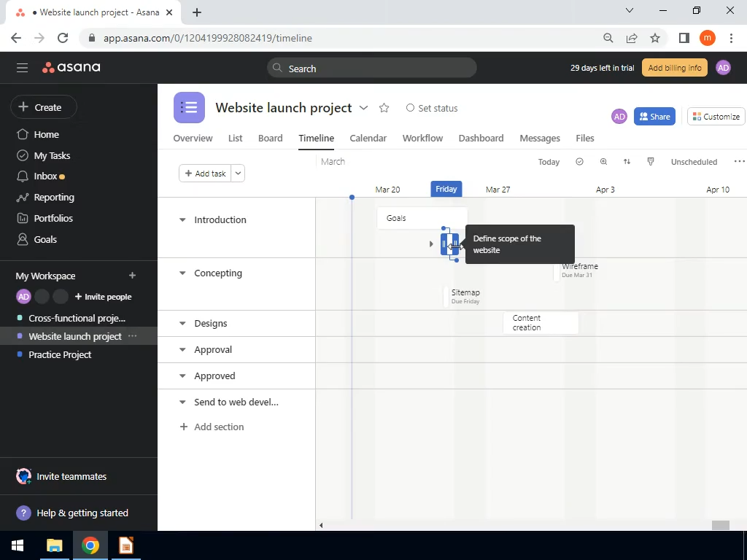Image resolution: width=747 pixels, height=560 pixels.
Task: Star the Website launch project as favorite
Action: (x=384, y=108)
